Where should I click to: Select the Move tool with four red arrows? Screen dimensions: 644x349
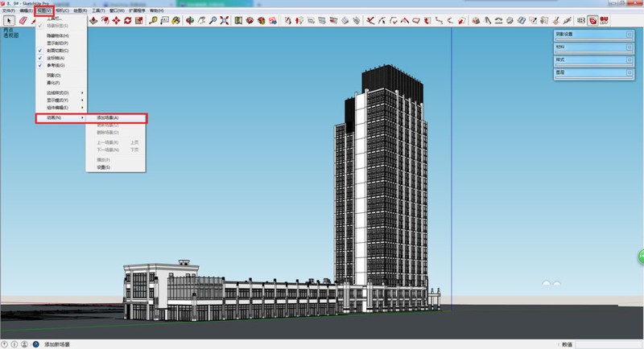click(118, 20)
